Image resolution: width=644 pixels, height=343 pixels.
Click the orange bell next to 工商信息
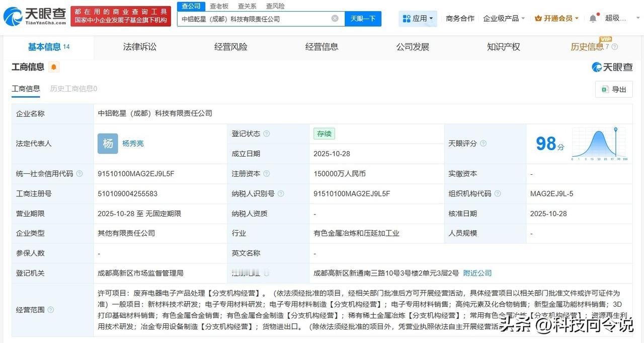click(x=54, y=67)
